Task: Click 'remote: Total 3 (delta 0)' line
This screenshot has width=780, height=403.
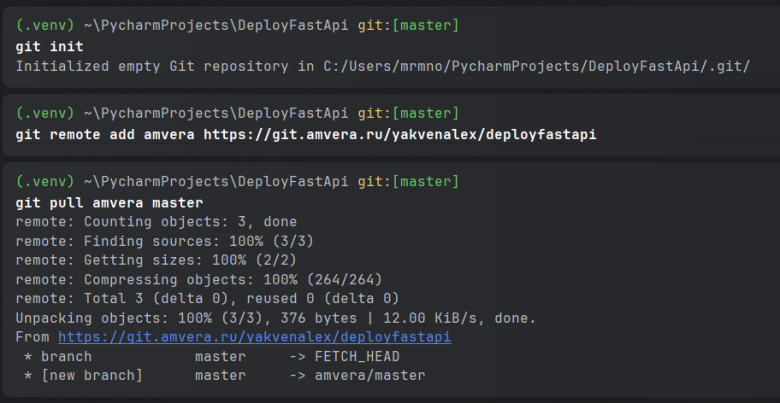Action: coord(207,299)
